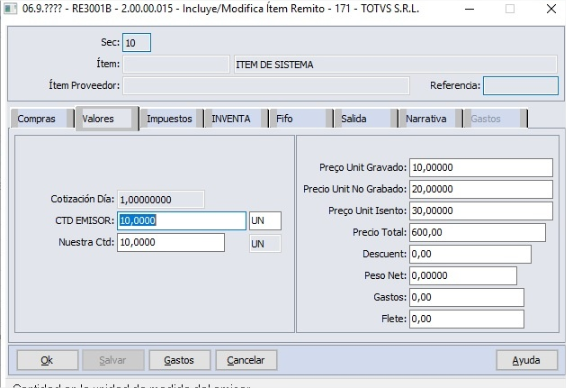Click the Cotización Día field

point(161,199)
